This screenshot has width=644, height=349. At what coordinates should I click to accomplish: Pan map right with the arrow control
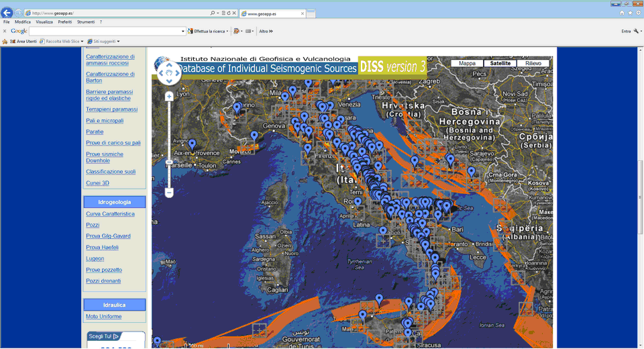coord(177,73)
